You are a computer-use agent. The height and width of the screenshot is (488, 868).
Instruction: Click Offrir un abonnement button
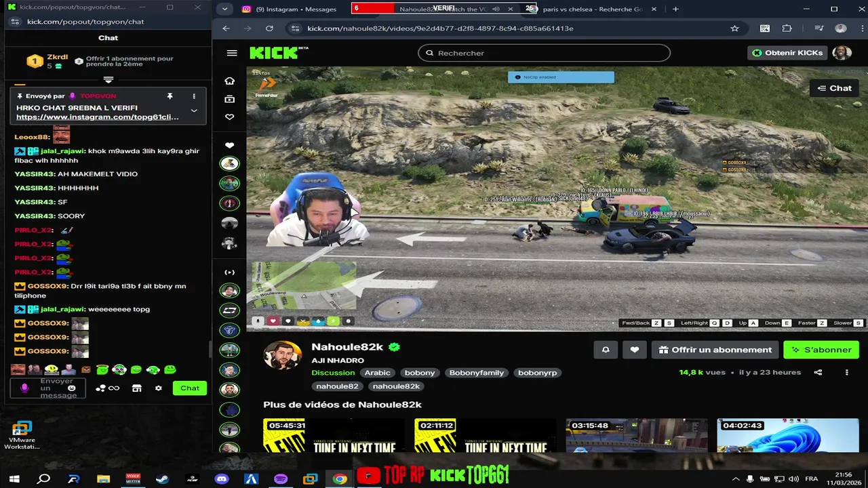[715, 350]
